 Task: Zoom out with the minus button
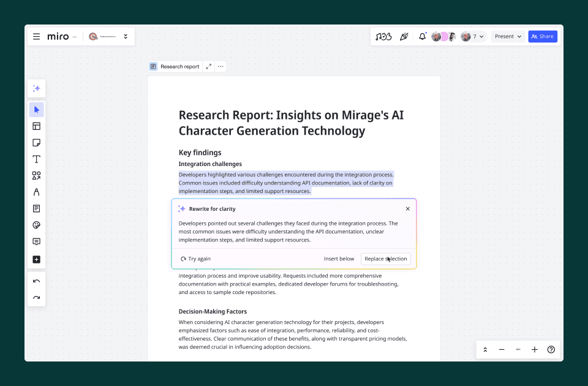click(x=502, y=350)
